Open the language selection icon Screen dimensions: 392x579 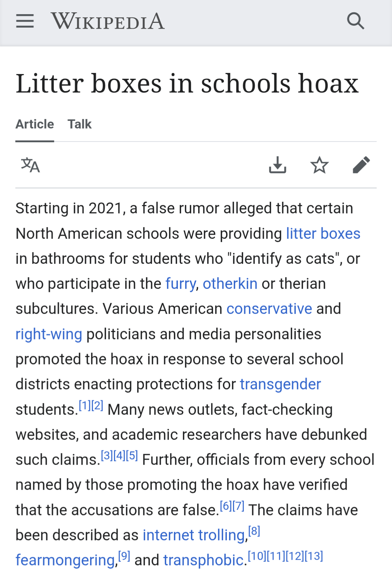30,165
